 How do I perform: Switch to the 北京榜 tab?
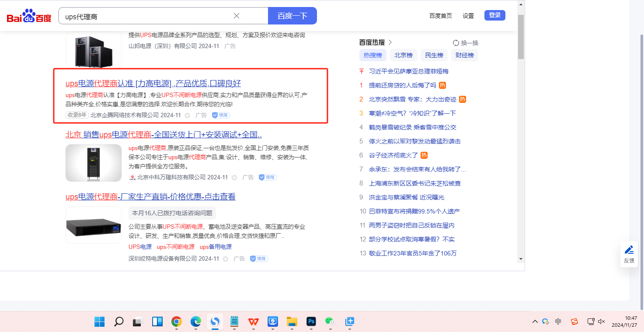(x=403, y=55)
